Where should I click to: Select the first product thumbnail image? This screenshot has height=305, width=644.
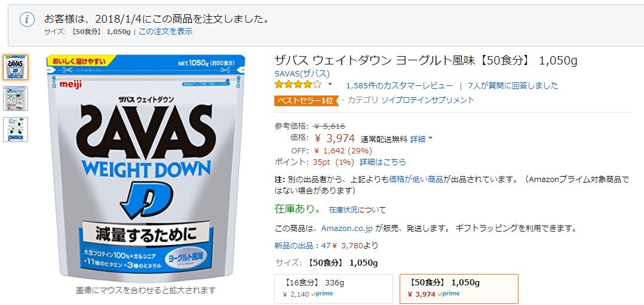[16, 67]
